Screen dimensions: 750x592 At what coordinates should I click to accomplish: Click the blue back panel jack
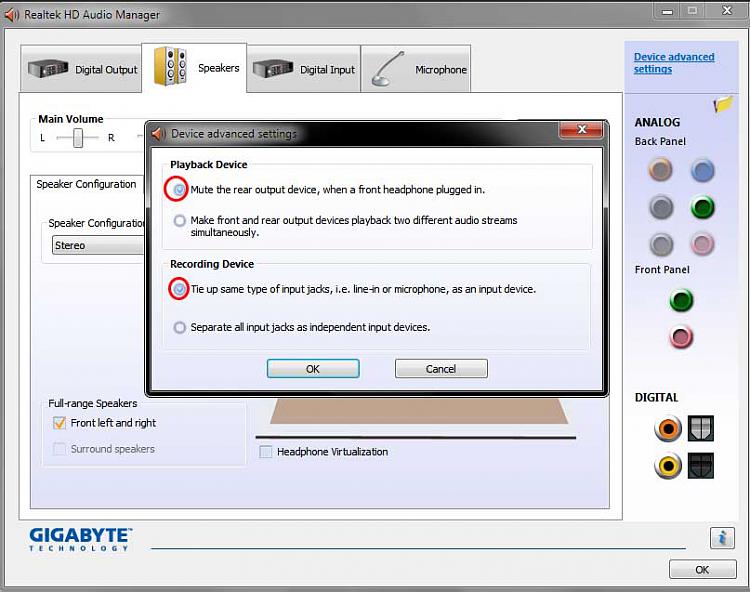(x=703, y=170)
